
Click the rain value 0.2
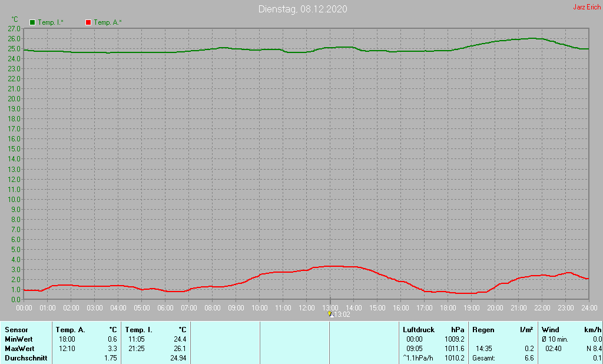click(x=529, y=349)
